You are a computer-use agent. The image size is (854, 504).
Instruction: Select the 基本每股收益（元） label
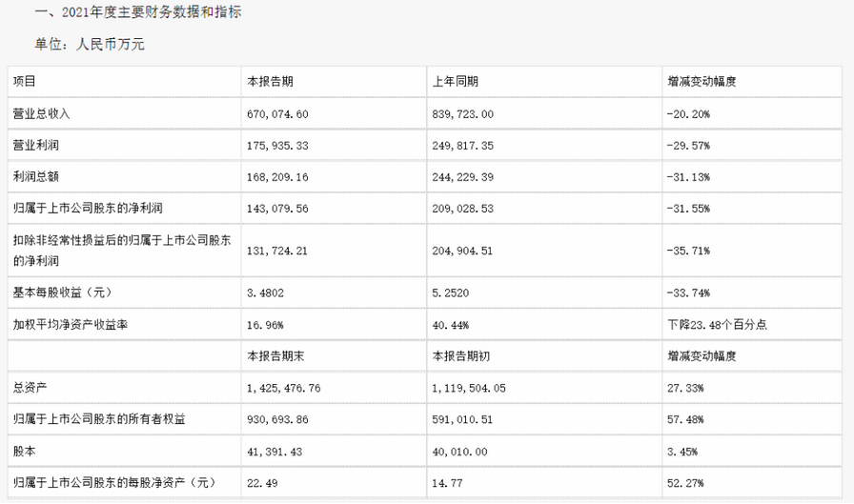pyautogui.click(x=63, y=292)
